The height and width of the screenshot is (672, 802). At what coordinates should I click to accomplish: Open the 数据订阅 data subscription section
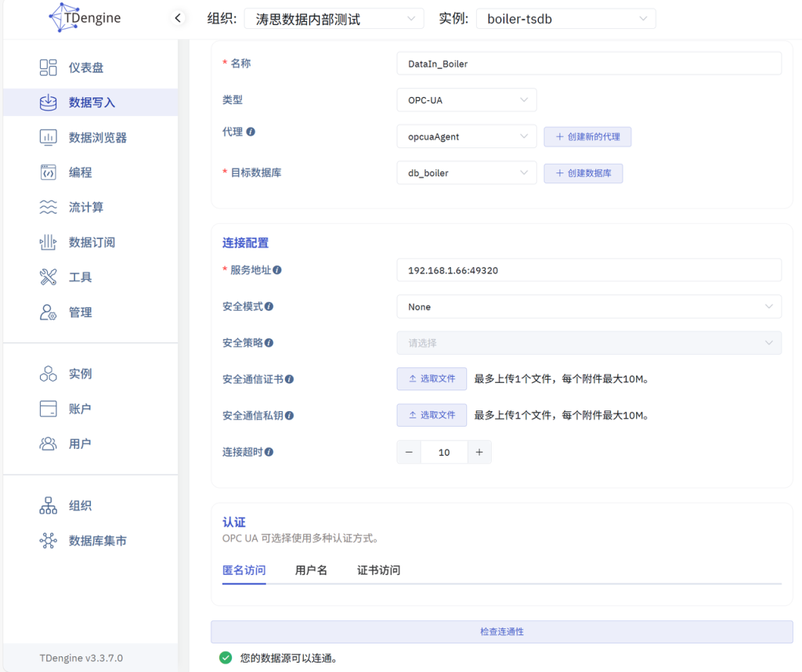tap(89, 242)
